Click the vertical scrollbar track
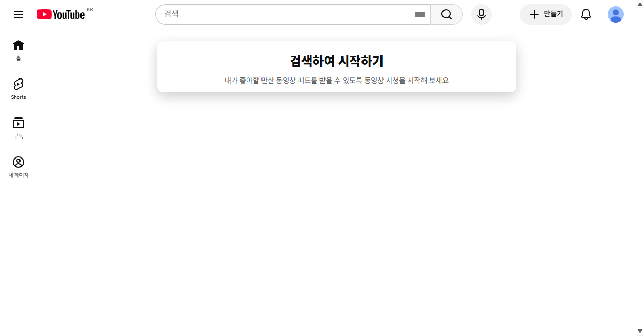 pos(640,167)
